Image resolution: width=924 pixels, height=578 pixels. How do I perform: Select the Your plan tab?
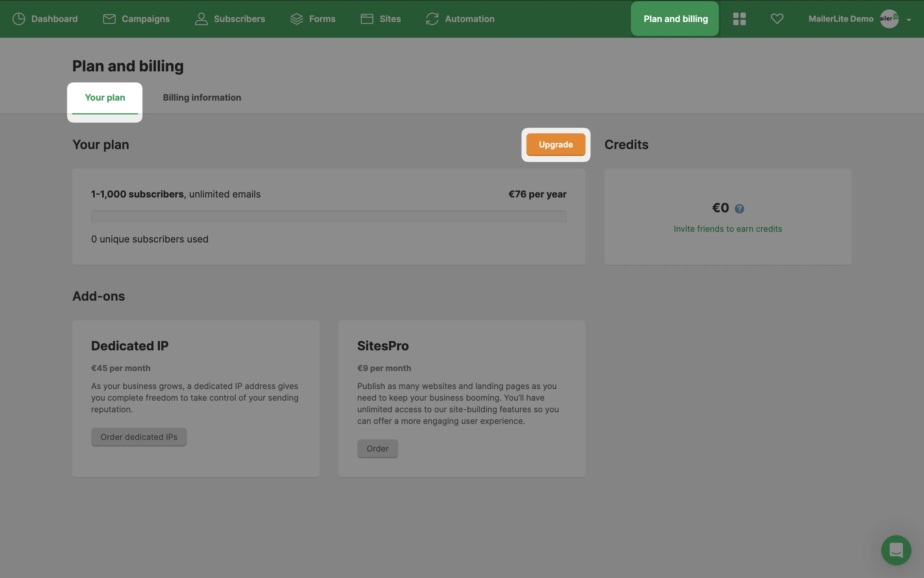(x=105, y=97)
